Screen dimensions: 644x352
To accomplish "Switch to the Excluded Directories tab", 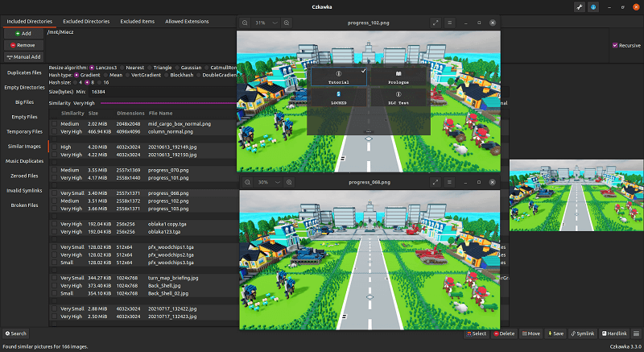I will 88,21.
